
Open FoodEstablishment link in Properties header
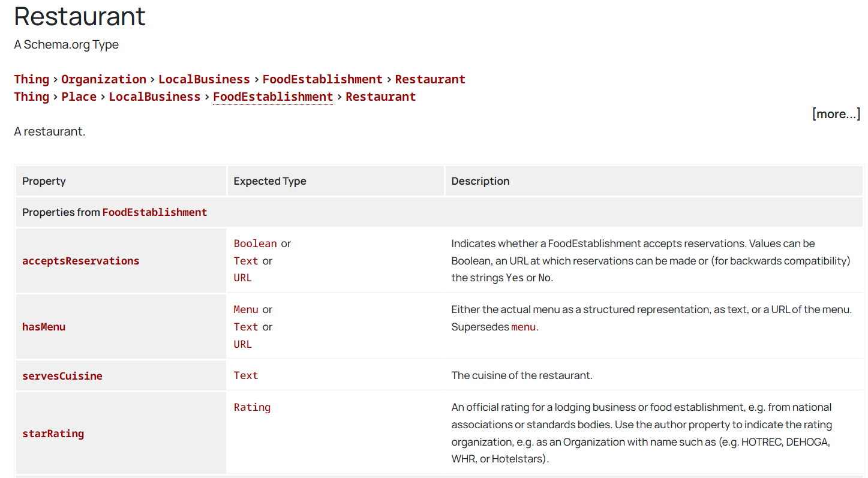point(155,212)
